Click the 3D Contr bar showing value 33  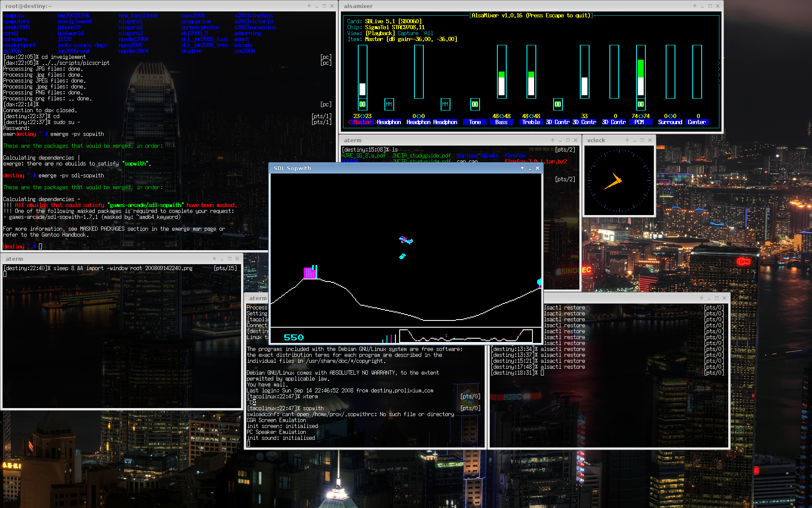584,72
